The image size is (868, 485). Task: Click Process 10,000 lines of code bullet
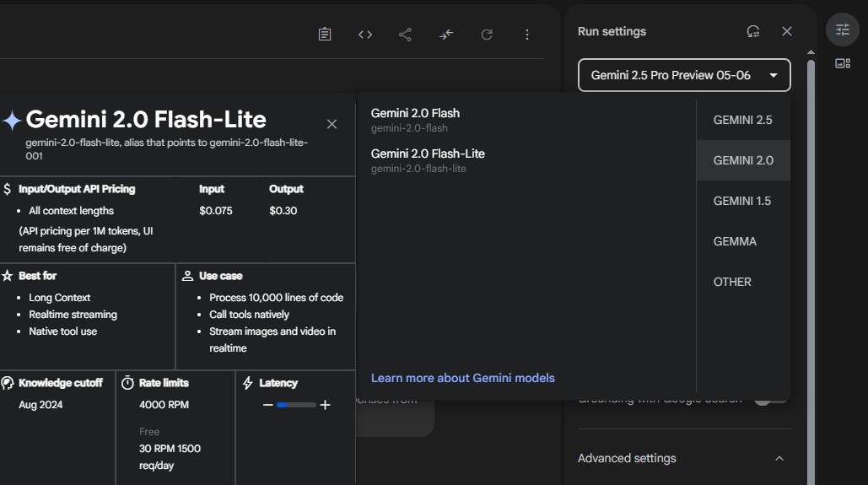[x=276, y=297]
